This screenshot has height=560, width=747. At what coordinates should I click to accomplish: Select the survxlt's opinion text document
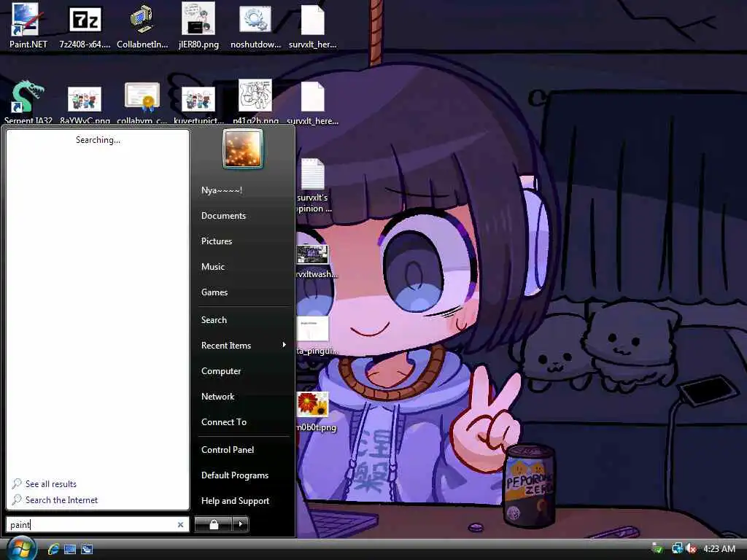(314, 184)
